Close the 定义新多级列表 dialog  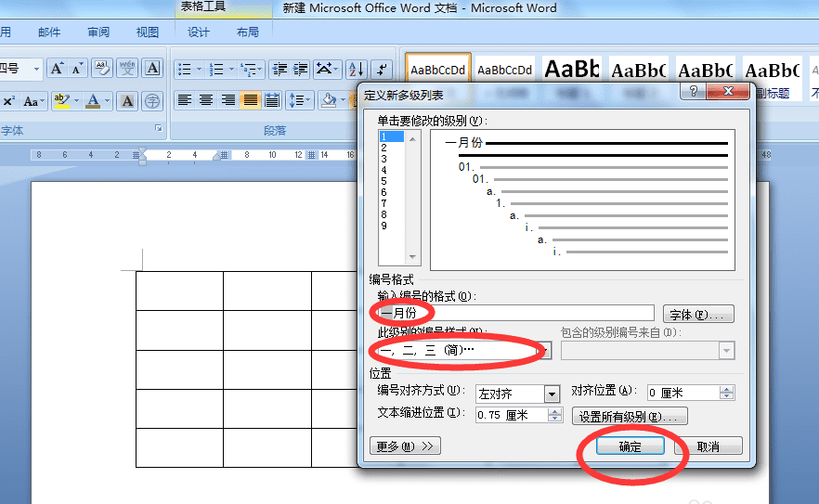point(728,91)
